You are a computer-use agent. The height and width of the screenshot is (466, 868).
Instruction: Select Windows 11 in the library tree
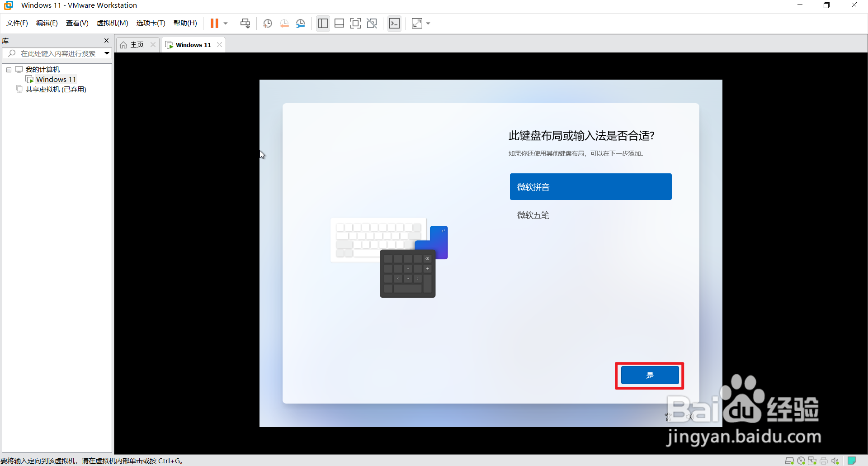click(x=56, y=80)
